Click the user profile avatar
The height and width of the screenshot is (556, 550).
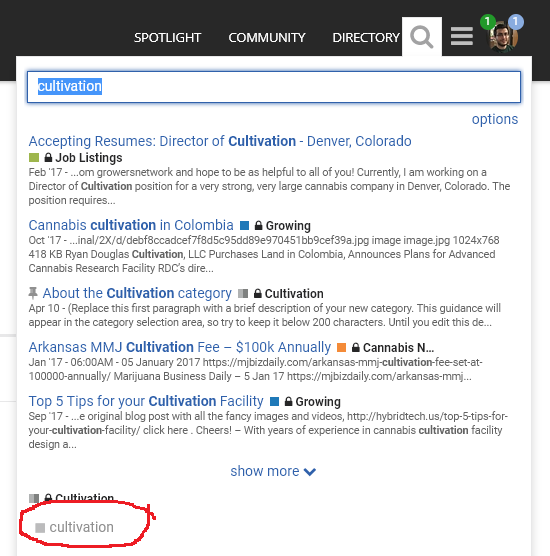503,37
